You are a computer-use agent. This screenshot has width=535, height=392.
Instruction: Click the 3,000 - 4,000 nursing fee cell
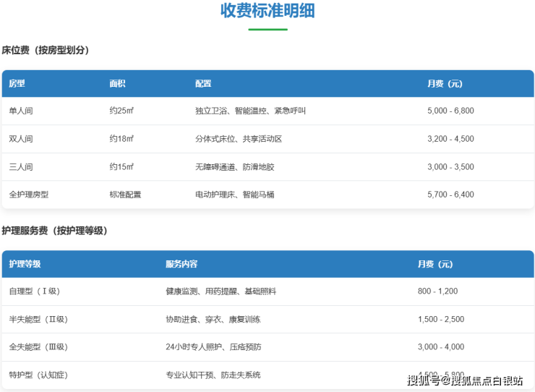441,347
